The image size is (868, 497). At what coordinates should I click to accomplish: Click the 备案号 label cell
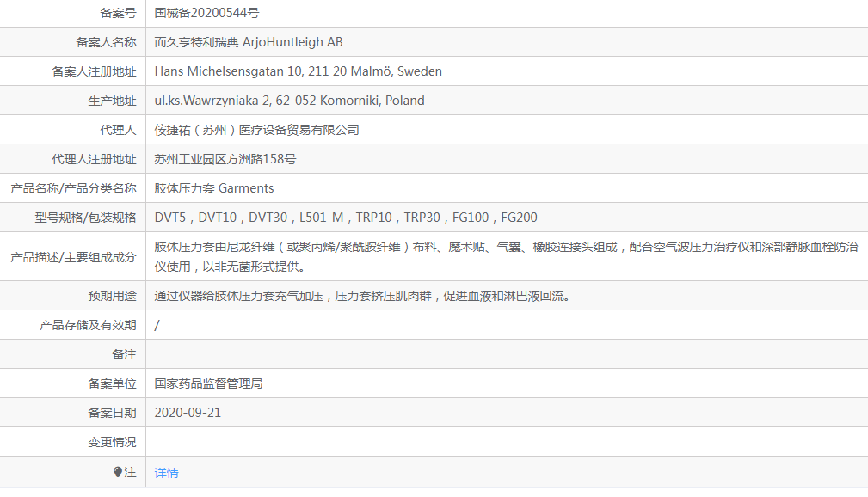pos(118,13)
